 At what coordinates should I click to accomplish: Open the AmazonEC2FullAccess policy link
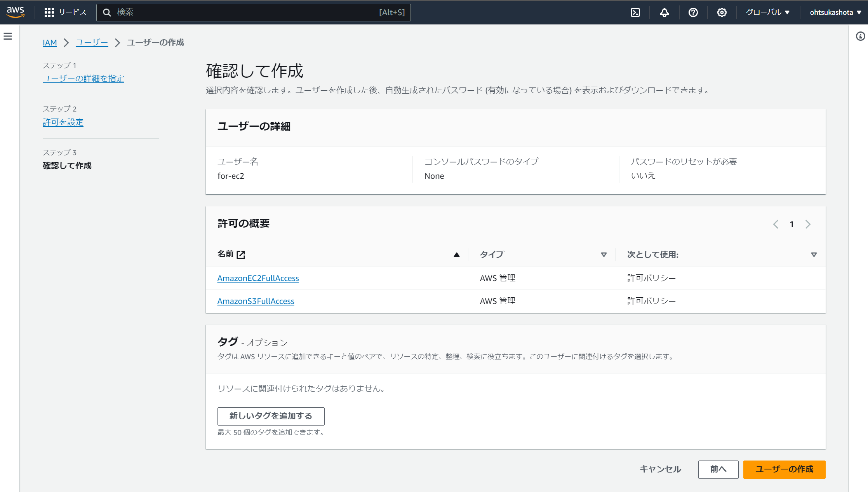click(258, 278)
